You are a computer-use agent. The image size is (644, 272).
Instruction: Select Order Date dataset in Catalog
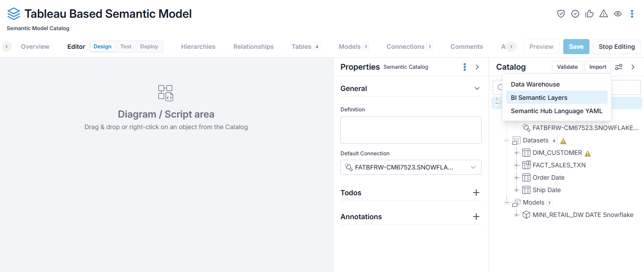tap(549, 177)
